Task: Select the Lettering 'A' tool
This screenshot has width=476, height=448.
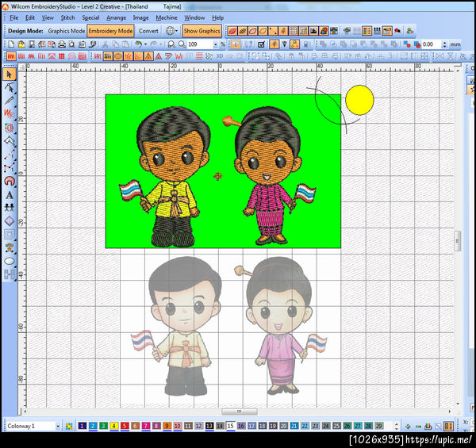Action: click(x=9, y=195)
